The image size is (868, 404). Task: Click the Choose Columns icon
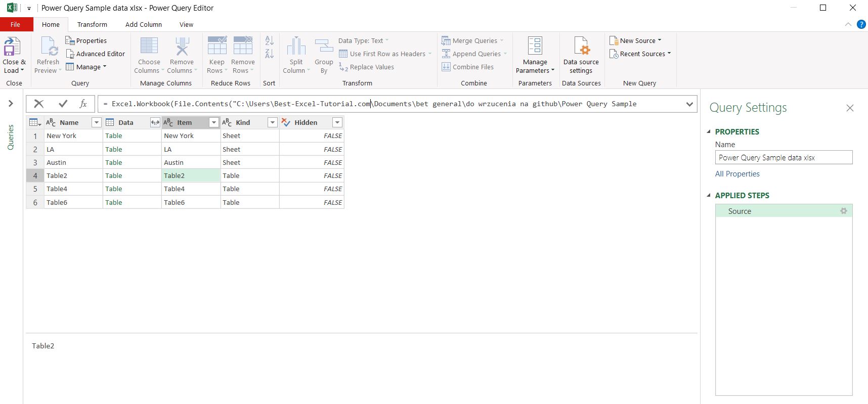click(x=149, y=46)
